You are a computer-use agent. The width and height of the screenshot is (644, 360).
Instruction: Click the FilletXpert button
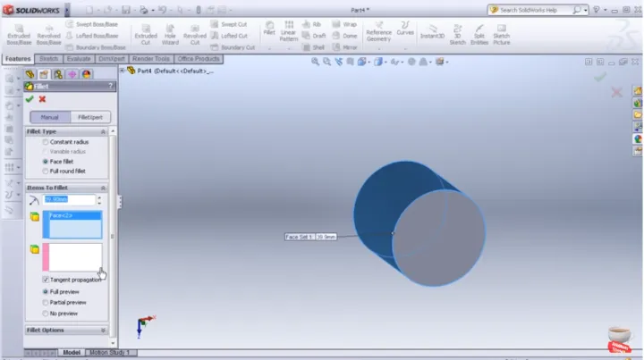(89, 116)
